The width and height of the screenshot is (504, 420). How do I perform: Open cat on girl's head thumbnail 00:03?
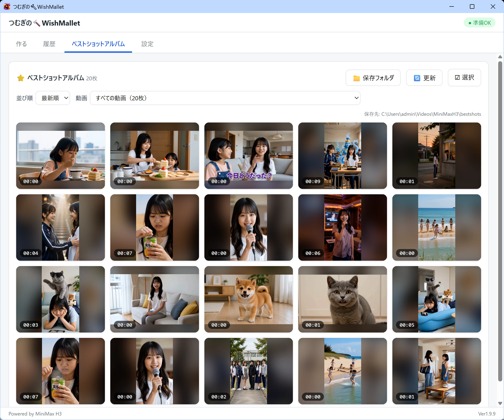coord(60,299)
